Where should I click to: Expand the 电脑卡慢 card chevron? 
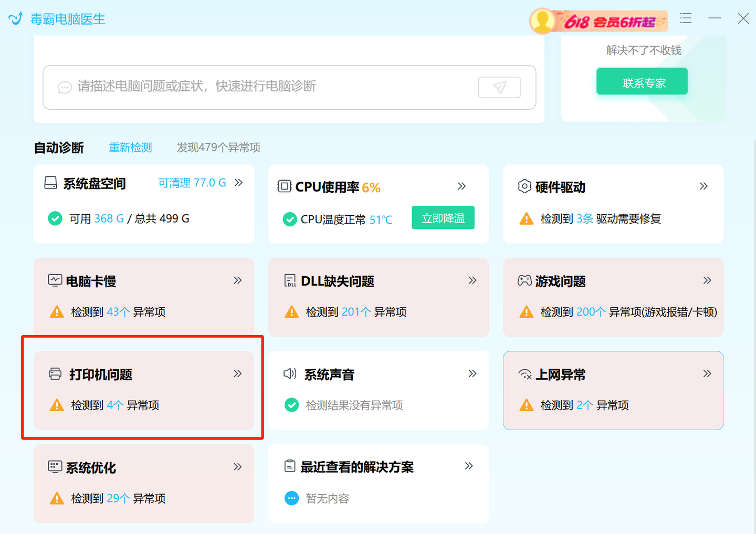click(x=237, y=280)
